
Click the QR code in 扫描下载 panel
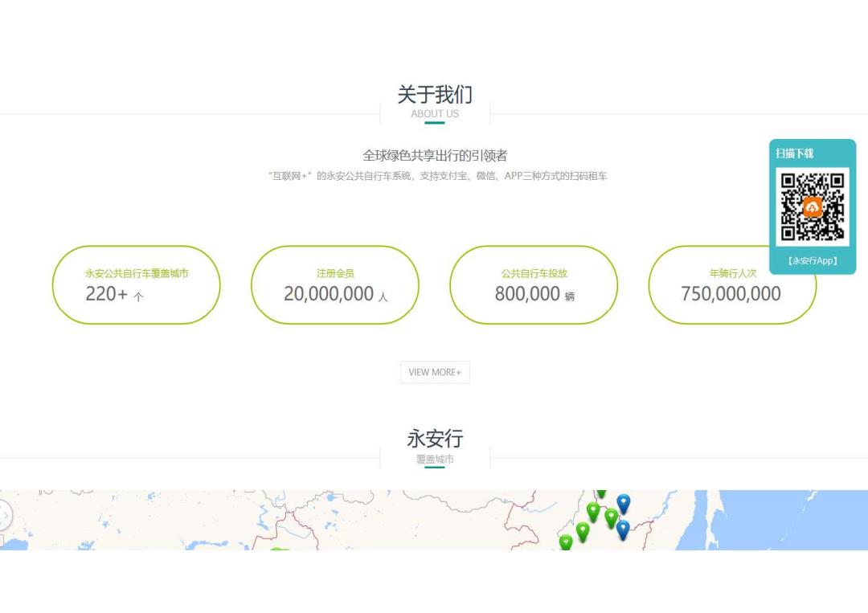(812, 207)
